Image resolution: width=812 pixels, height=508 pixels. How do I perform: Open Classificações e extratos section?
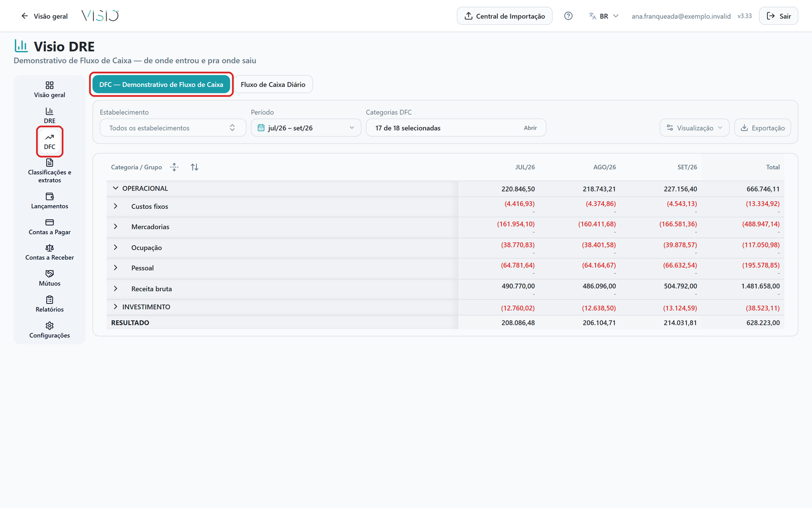click(49, 171)
